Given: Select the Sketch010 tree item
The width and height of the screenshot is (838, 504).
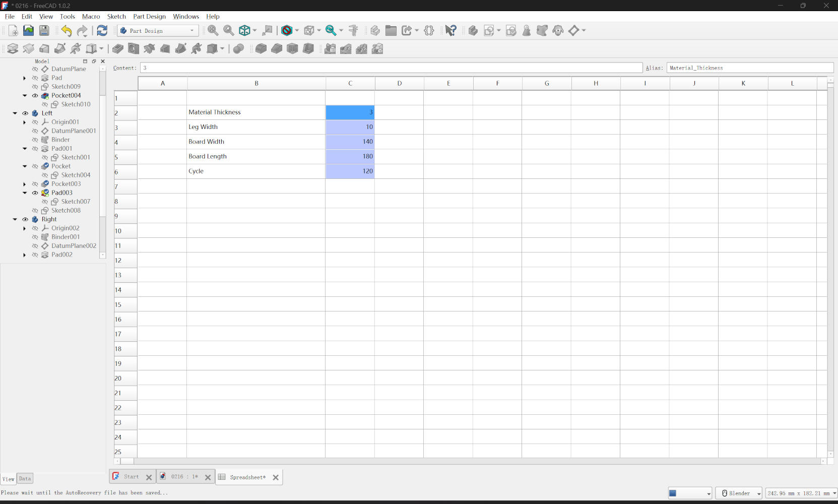Looking at the screenshot, I should pyautogui.click(x=76, y=105).
